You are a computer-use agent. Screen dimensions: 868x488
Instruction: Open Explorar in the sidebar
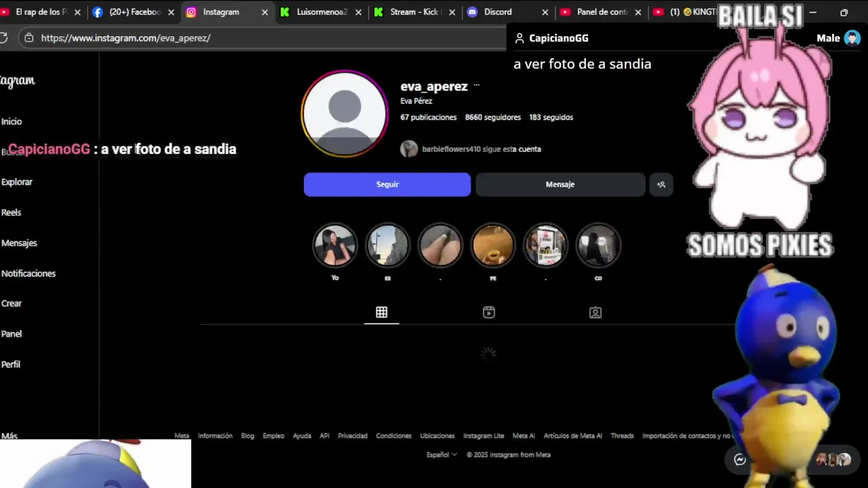coord(17,182)
